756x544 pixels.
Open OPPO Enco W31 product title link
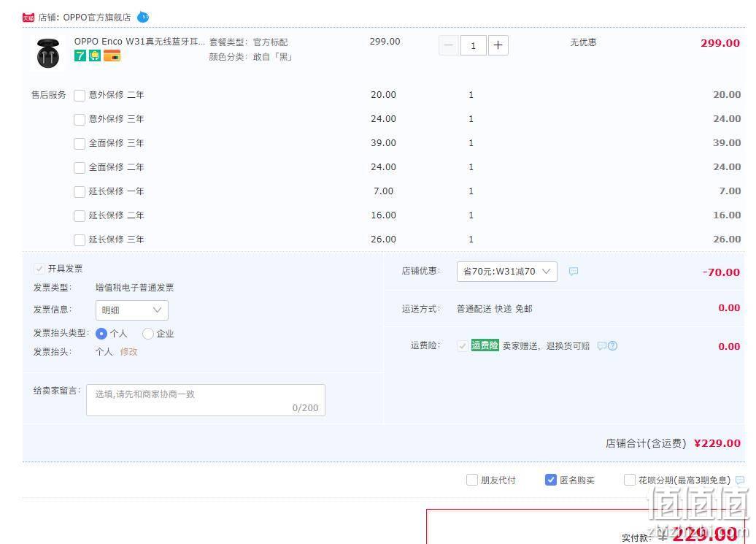[139, 42]
